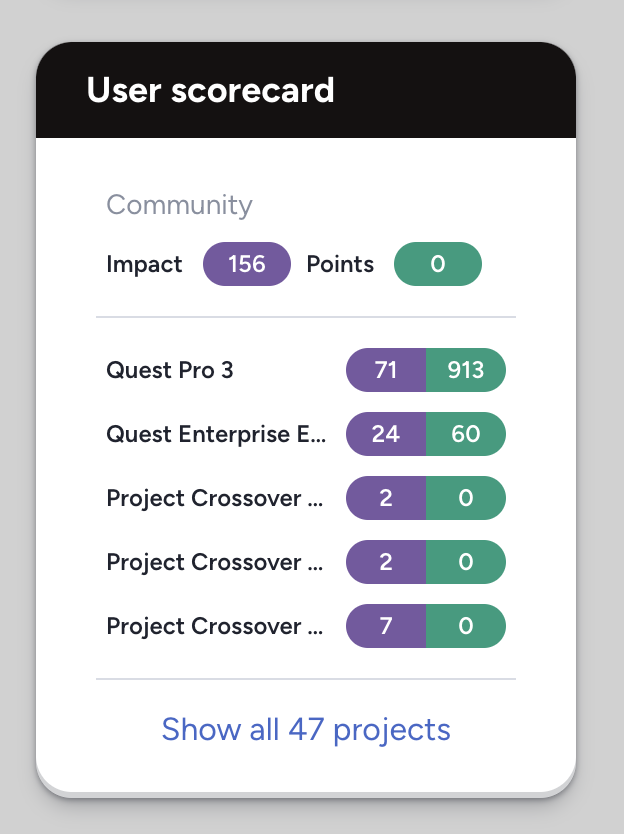Click the Impact label
The image size is (624, 834).
[144, 264]
